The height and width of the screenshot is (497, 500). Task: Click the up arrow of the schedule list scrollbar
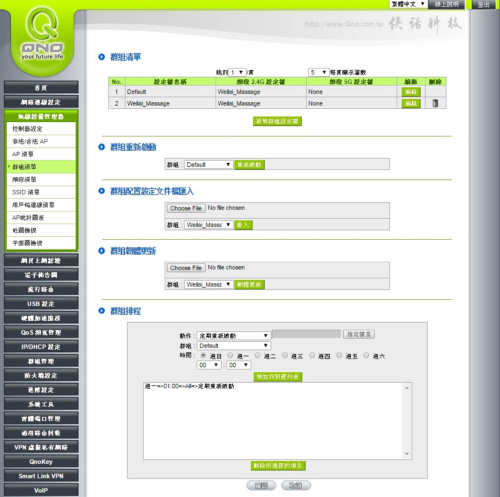pos(407,388)
